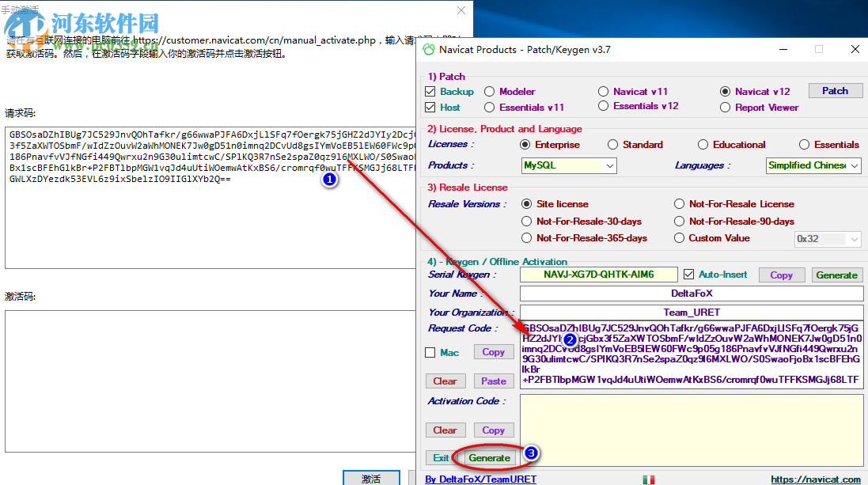
Task: Select Navicat v12 radio button
Action: [725, 91]
